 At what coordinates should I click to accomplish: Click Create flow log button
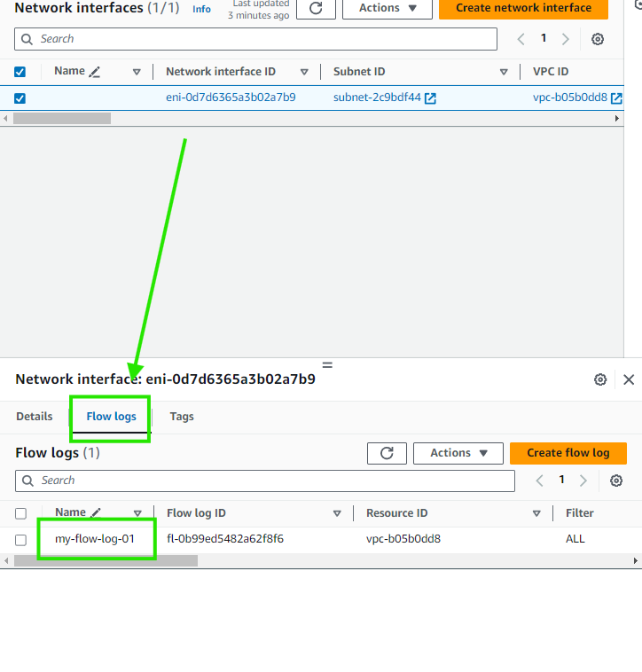point(568,453)
